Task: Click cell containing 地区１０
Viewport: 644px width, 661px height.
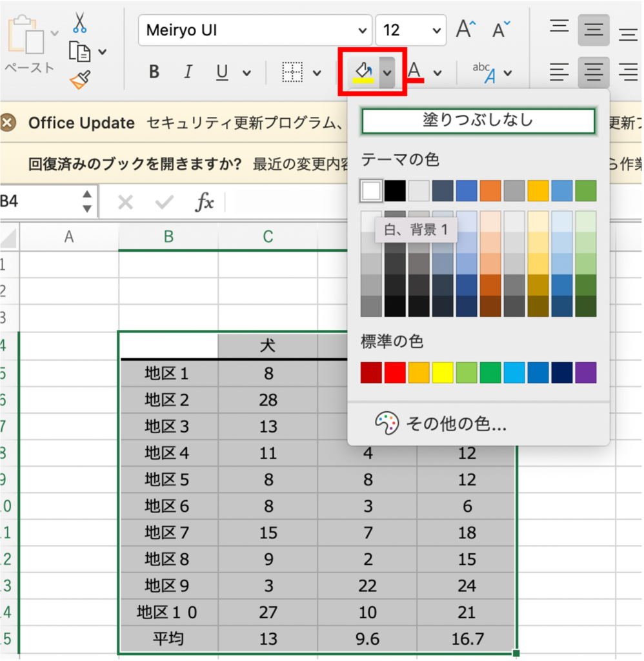Action: click(x=168, y=613)
